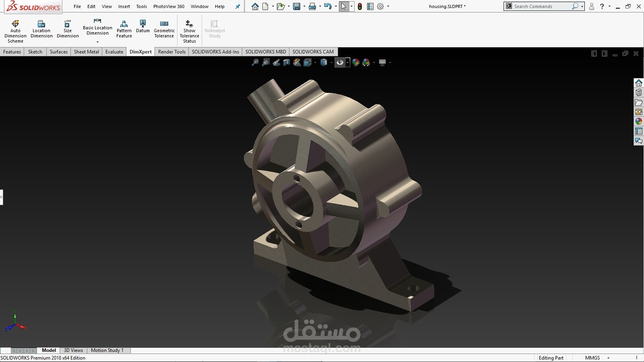The height and width of the screenshot is (362, 644).
Task: Select the Datum tool
Action: click(x=143, y=27)
